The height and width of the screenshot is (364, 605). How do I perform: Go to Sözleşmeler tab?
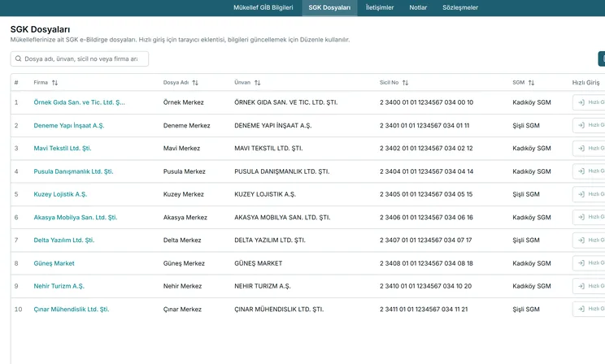pos(460,7)
